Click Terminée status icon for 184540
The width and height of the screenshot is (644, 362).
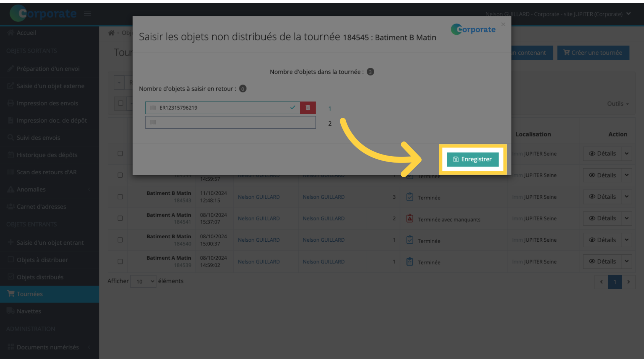coord(410,240)
